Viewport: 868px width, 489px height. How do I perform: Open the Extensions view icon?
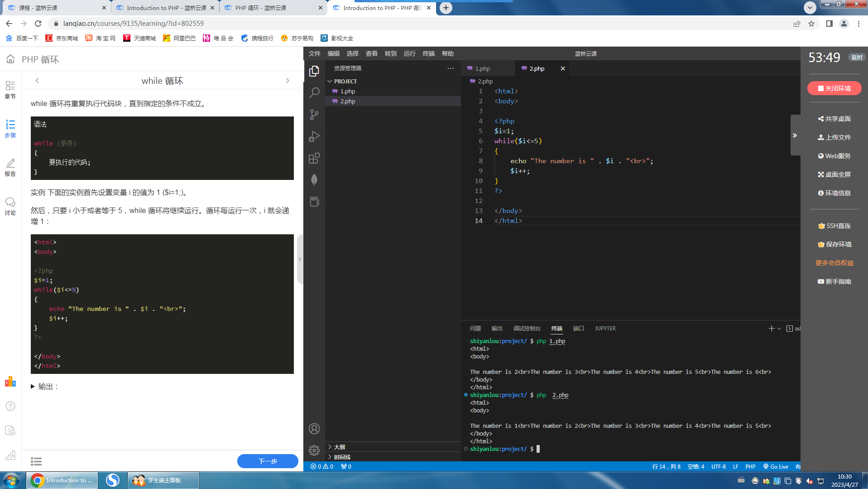point(314,158)
